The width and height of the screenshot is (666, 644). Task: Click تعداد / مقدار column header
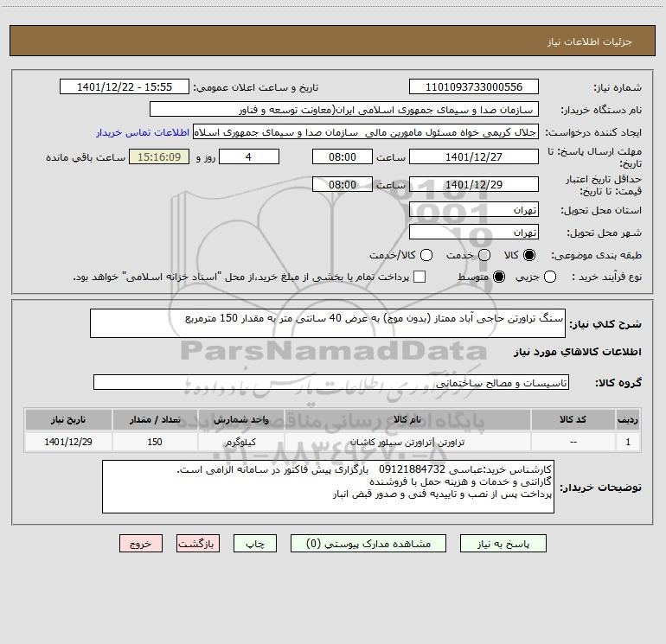[155, 419]
